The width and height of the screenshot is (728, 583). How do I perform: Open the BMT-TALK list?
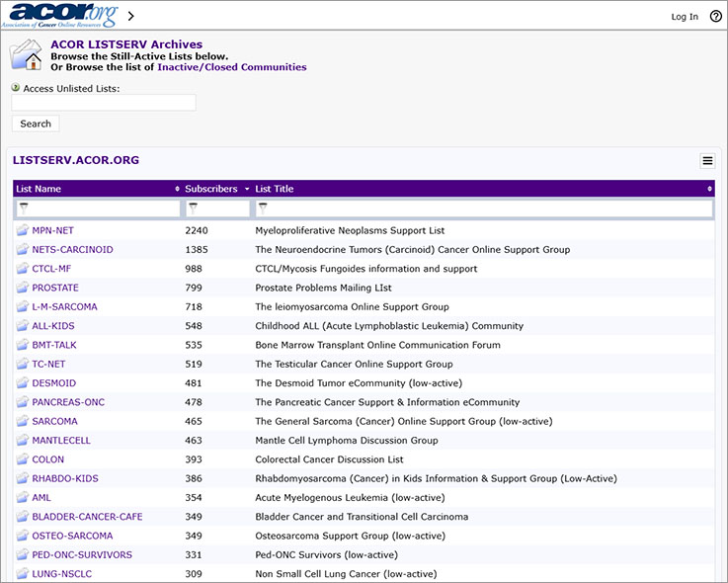tap(54, 345)
